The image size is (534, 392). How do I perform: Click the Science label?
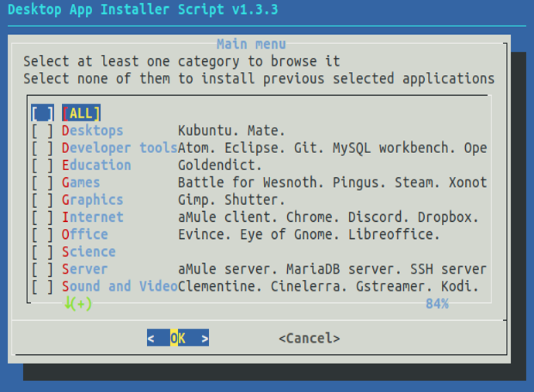coord(88,252)
